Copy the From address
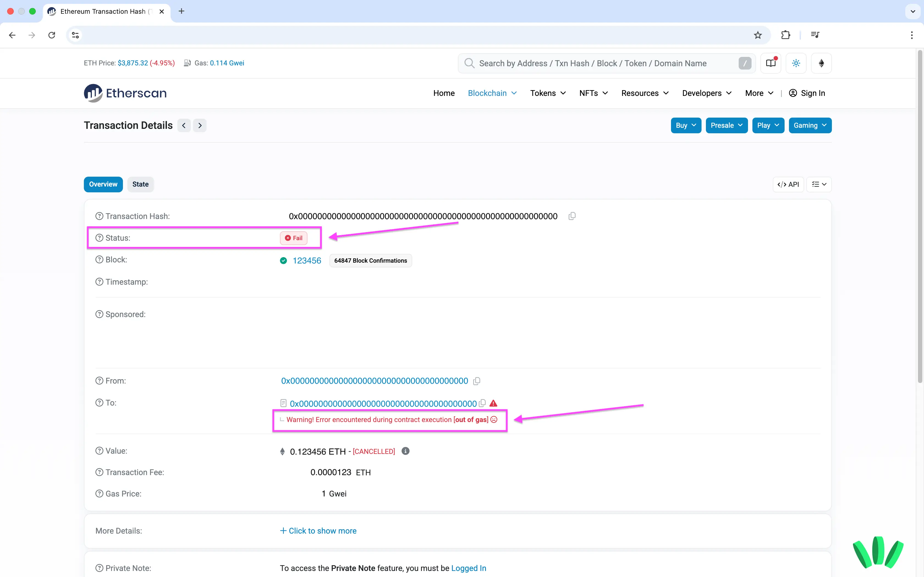This screenshot has height=577, width=924. (477, 381)
